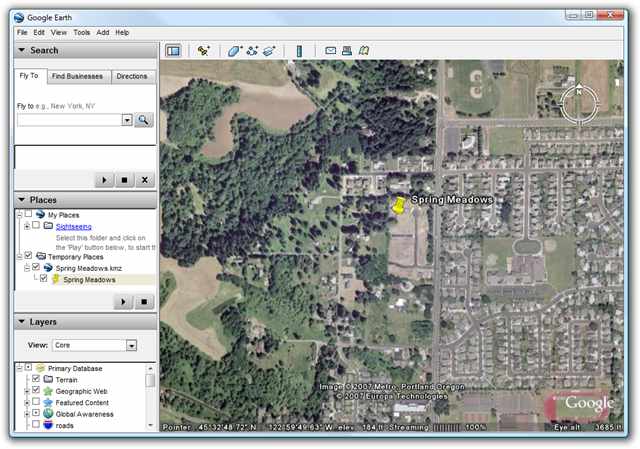
Task: Open the File menu
Action: [x=22, y=33]
